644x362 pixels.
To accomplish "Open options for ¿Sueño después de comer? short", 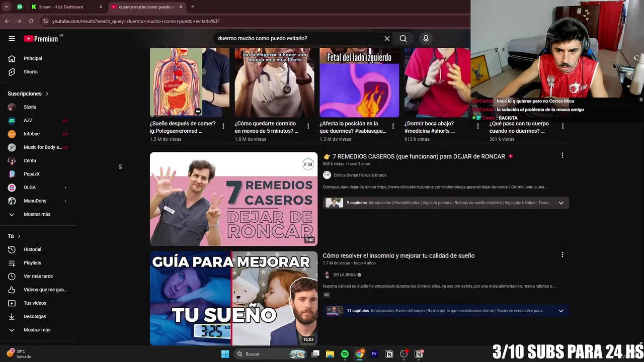I will (x=223, y=126).
